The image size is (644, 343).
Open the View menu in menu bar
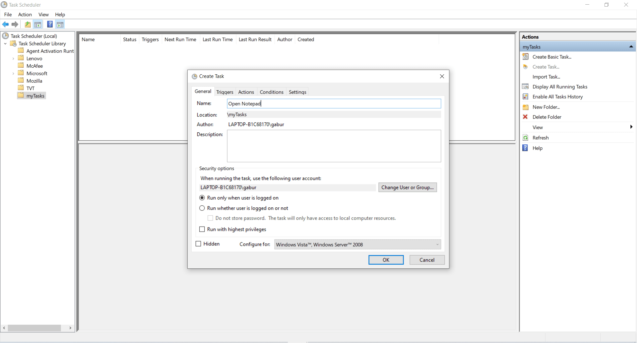(x=43, y=15)
